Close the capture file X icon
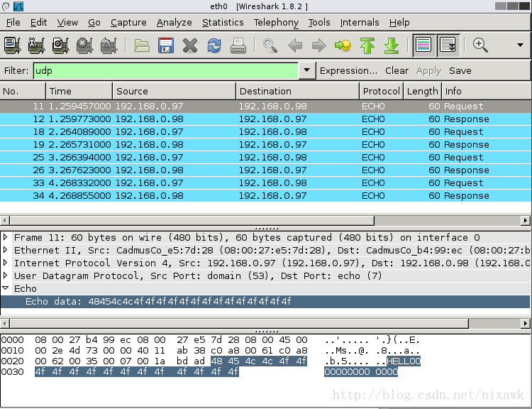This screenshot has height=409, width=532. (x=190, y=45)
